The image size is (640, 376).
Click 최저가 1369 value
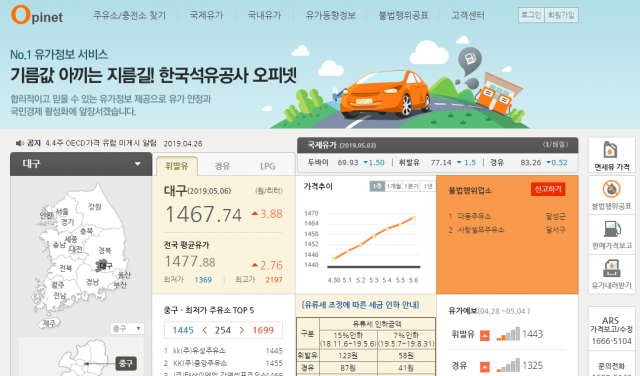[203, 280]
